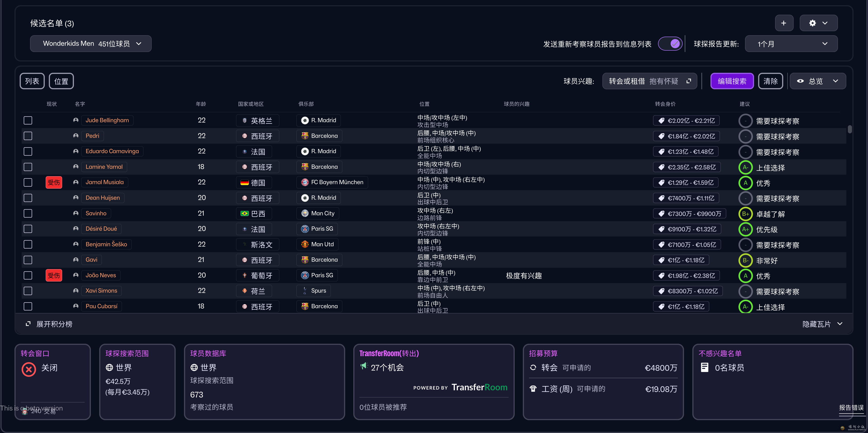Click the purple 编辑搜索 button
The image size is (868, 433).
click(x=732, y=81)
